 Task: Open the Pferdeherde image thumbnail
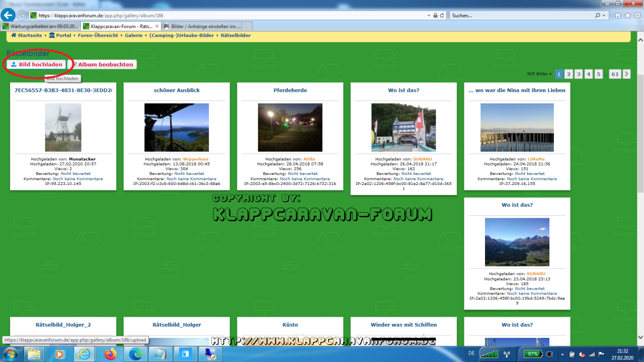[x=290, y=128]
